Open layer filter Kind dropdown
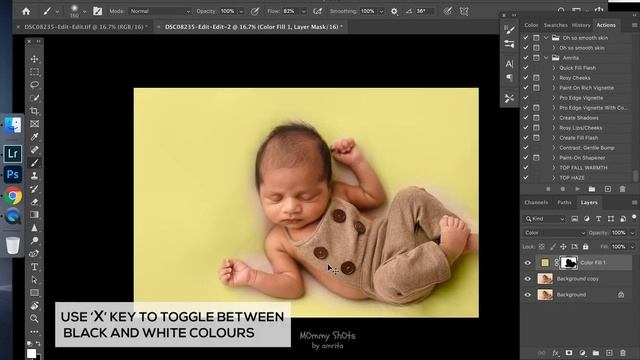Viewport: 640px width, 360px height. coord(544,219)
